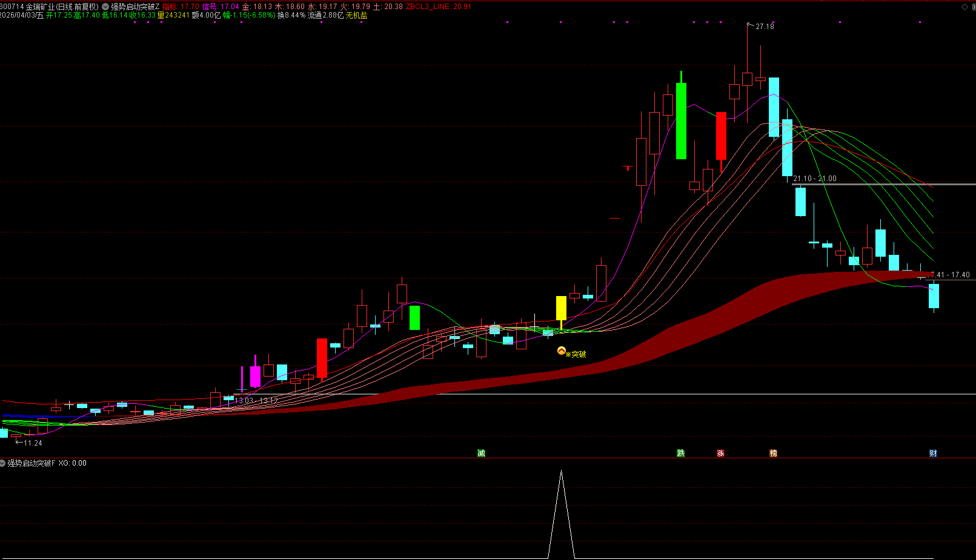Image resolution: width=976 pixels, height=560 pixels.
Task: Click the 榜 event marker icon
Action: pyautogui.click(x=773, y=453)
